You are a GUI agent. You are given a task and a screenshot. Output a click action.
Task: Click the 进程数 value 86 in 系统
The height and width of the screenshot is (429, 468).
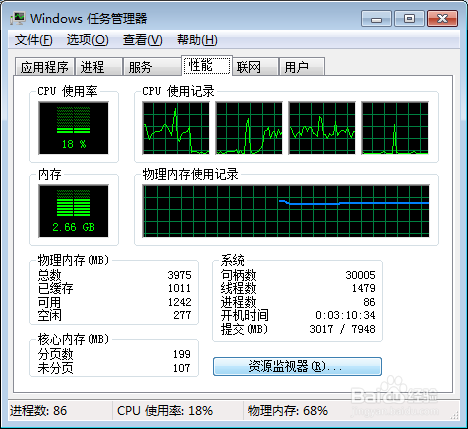[369, 302]
